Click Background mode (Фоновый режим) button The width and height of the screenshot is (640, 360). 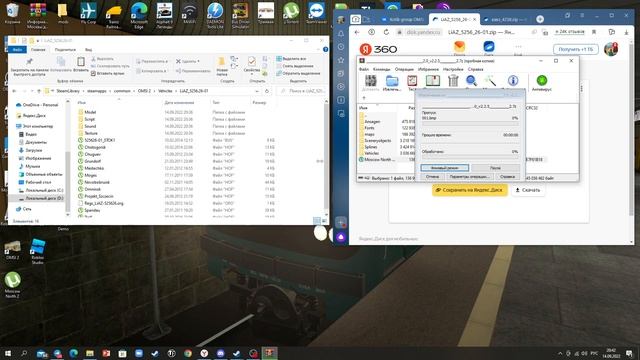[444, 168]
